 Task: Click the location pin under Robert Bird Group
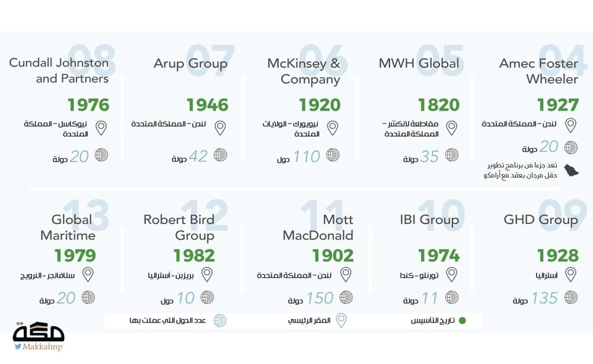tap(207, 274)
